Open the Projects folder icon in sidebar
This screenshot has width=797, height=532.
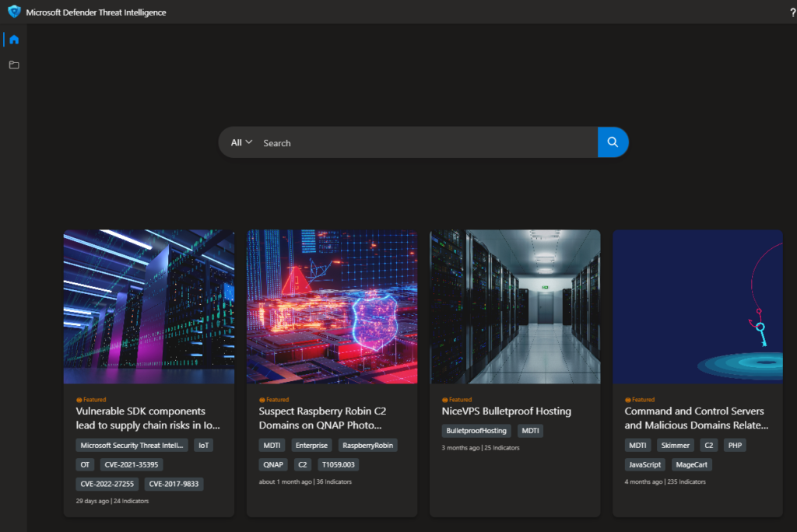pyautogui.click(x=14, y=65)
